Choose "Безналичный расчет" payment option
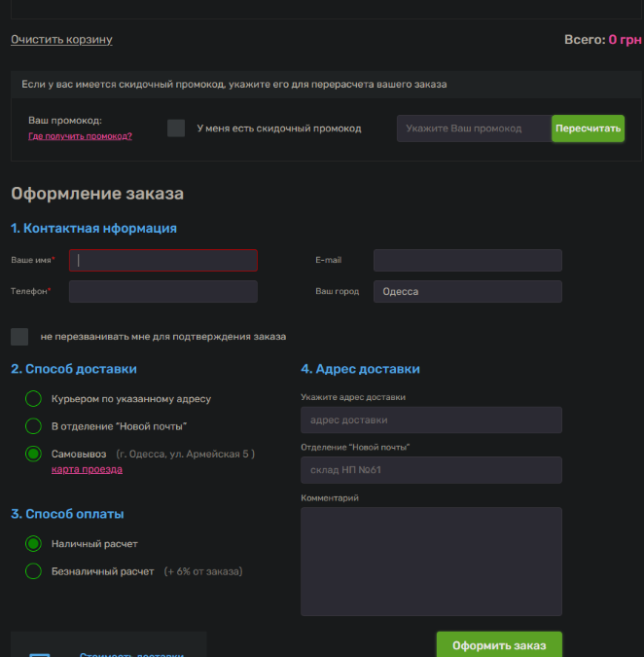 (x=34, y=571)
